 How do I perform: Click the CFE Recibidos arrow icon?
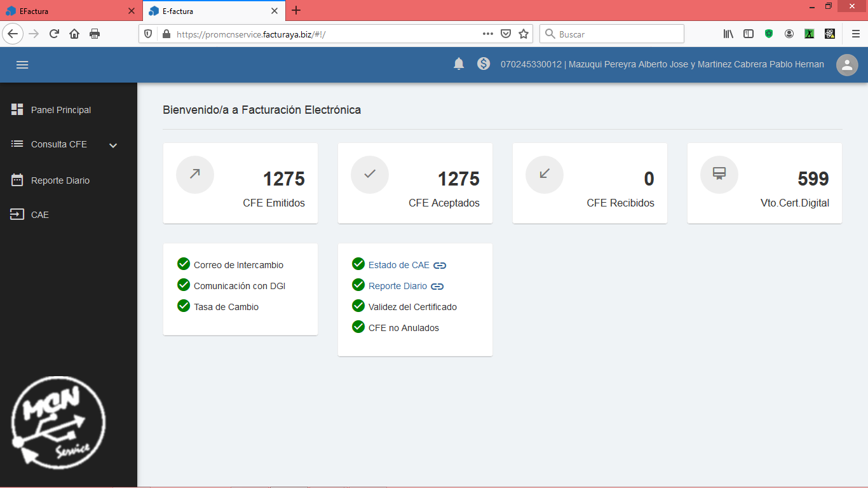click(x=545, y=174)
